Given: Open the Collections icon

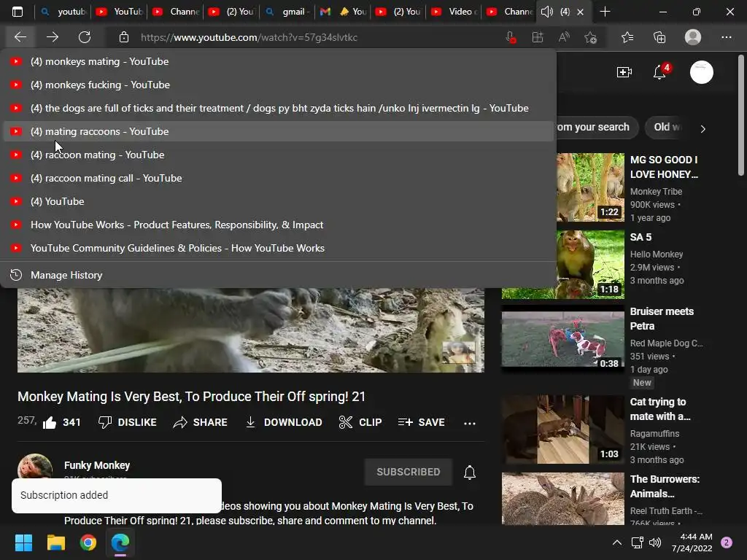Looking at the screenshot, I should pos(659,37).
